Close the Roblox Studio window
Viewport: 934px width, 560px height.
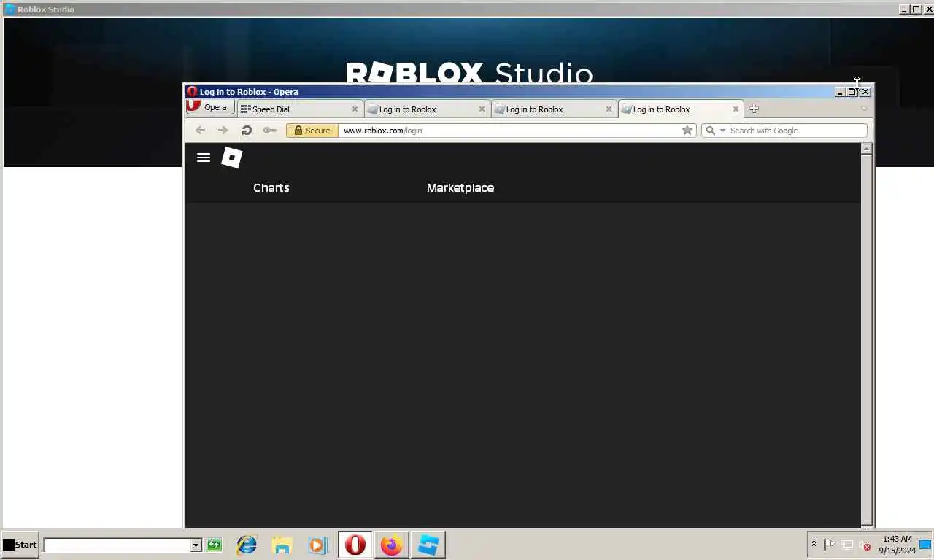(x=929, y=9)
